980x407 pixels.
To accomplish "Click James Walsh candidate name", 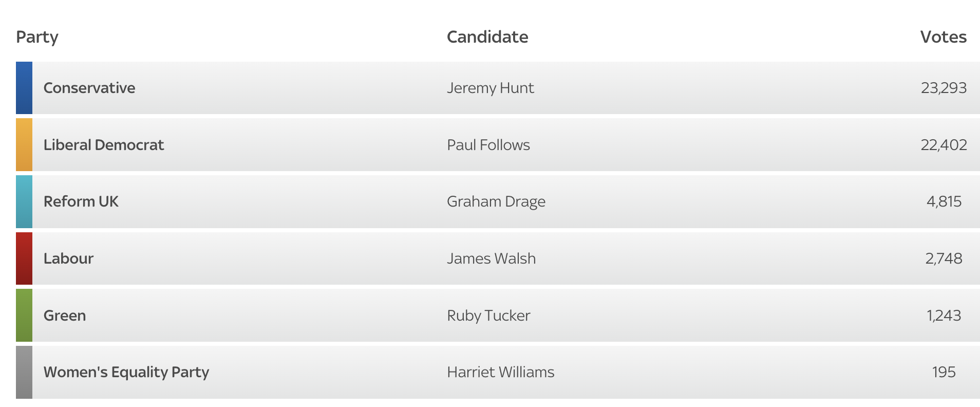I will point(491,258).
